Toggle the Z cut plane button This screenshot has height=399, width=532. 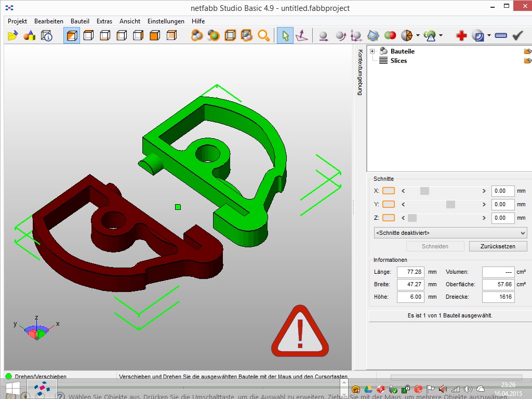pyautogui.click(x=389, y=218)
